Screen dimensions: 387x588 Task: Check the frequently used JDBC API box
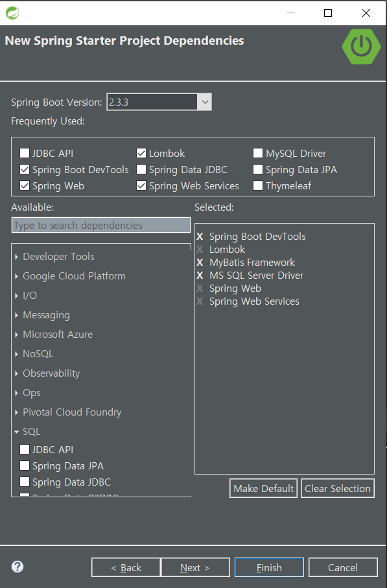click(25, 153)
